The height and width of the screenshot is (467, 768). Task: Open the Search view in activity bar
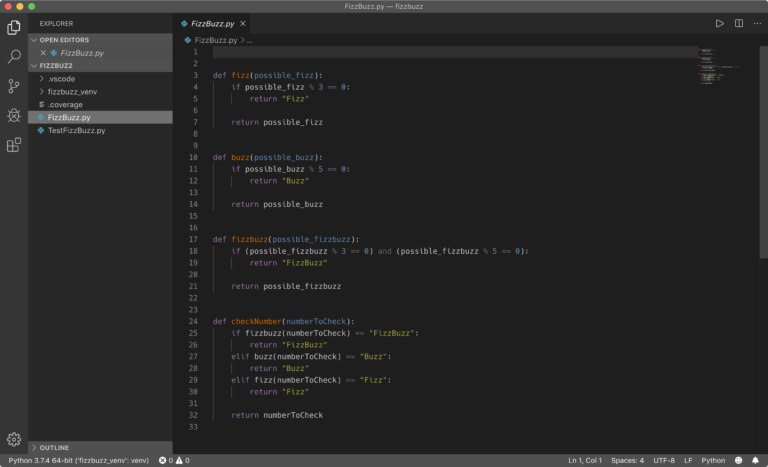click(14, 57)
